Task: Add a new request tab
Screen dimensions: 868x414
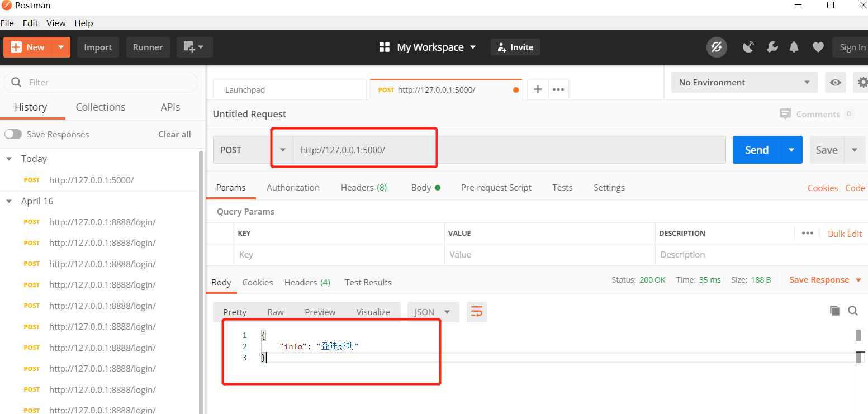Action: pyautogui.click(x=538, y=89)
